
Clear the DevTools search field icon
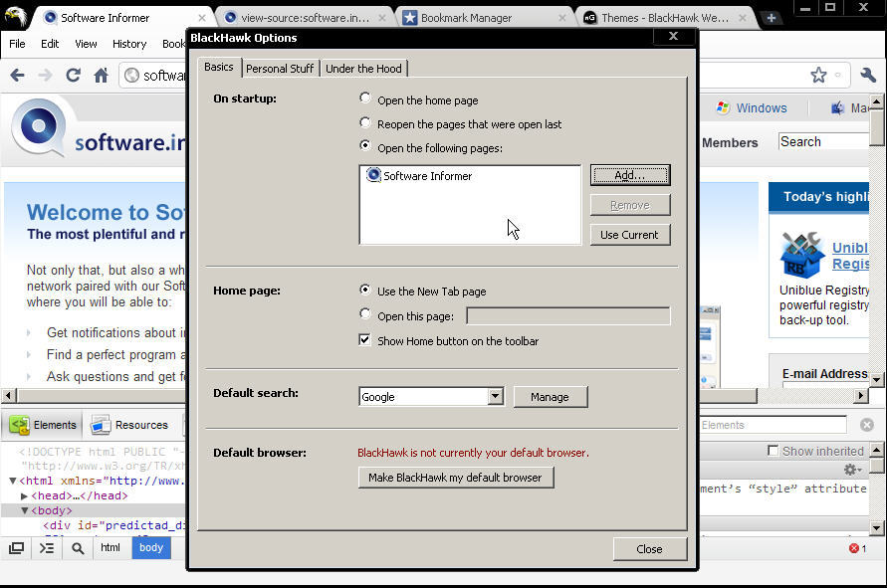pos(867,425)
